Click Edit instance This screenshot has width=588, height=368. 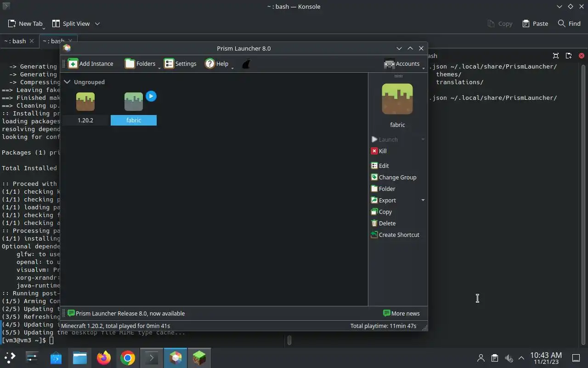pos(380,166)
